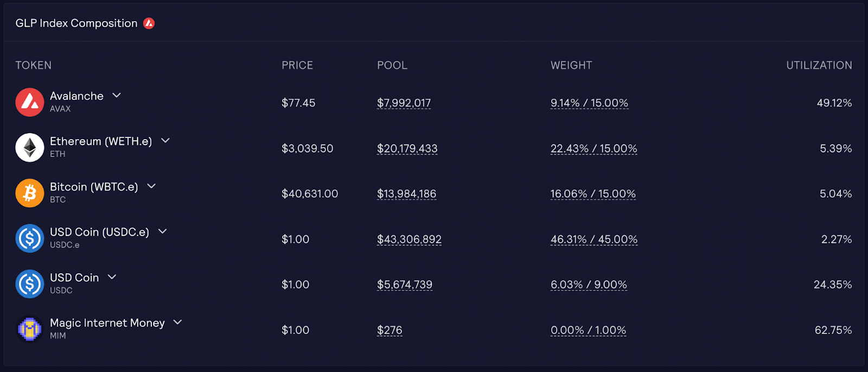This screenshot has width=868, height=372.
Task: Click the USDC token logo
Action: tap(30, 284)
